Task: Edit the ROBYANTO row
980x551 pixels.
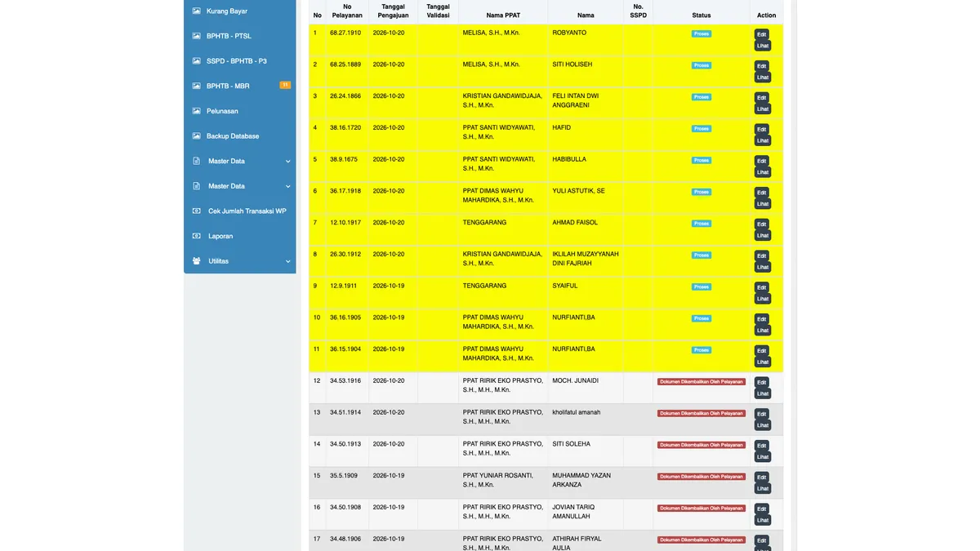Action: [x=762, y=34]
